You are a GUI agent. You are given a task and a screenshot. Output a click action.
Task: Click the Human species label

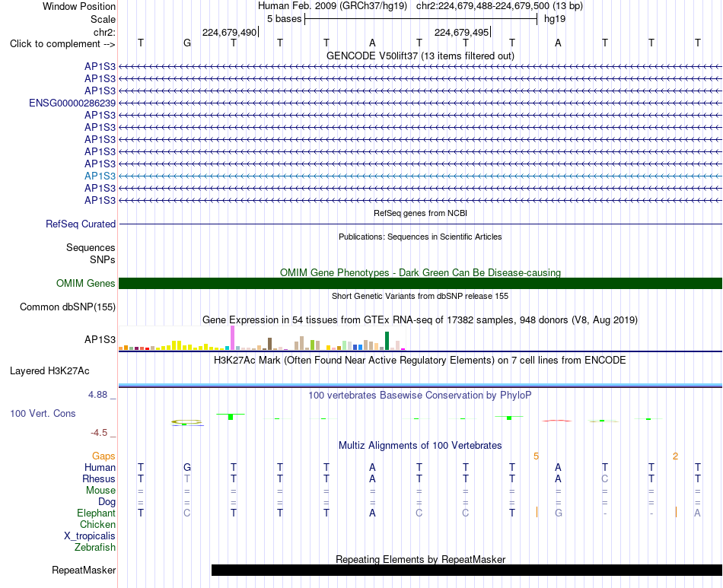(100, 468)
